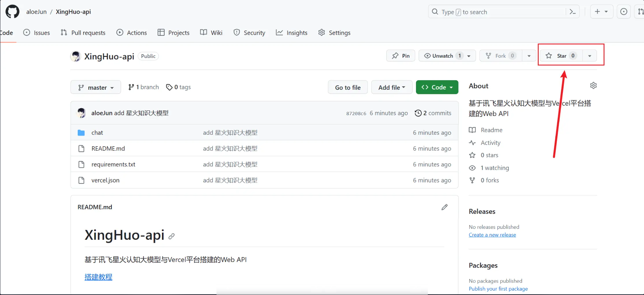
Task: Open README.md in the file list
Action: pos(108,148)
